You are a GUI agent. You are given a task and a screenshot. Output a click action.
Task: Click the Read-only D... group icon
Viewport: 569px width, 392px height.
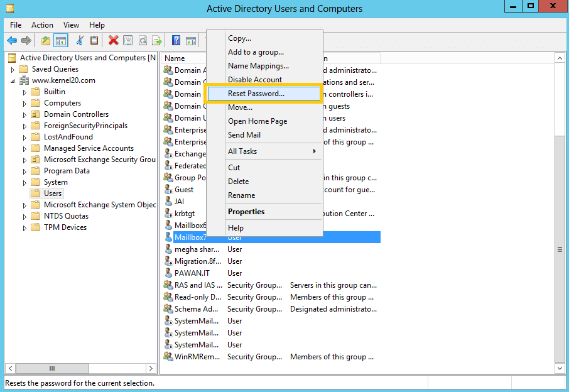pyautogui.click(x=168, y=297)
